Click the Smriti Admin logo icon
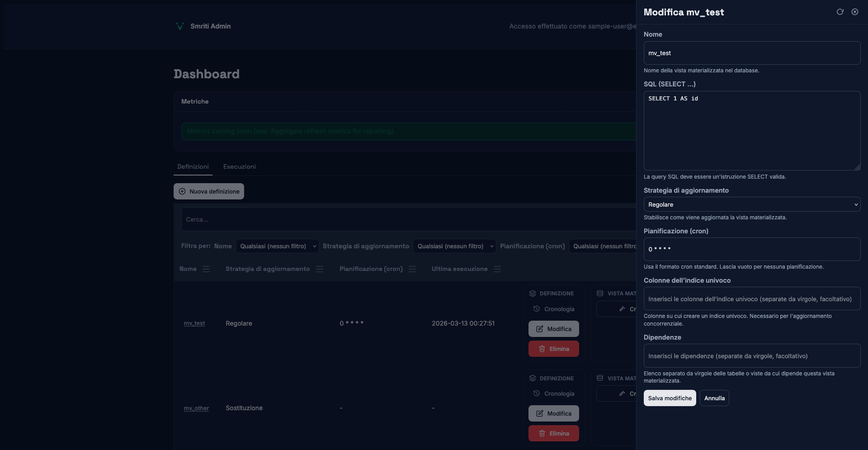Screen dimensions: 868x450 (179, 26)
